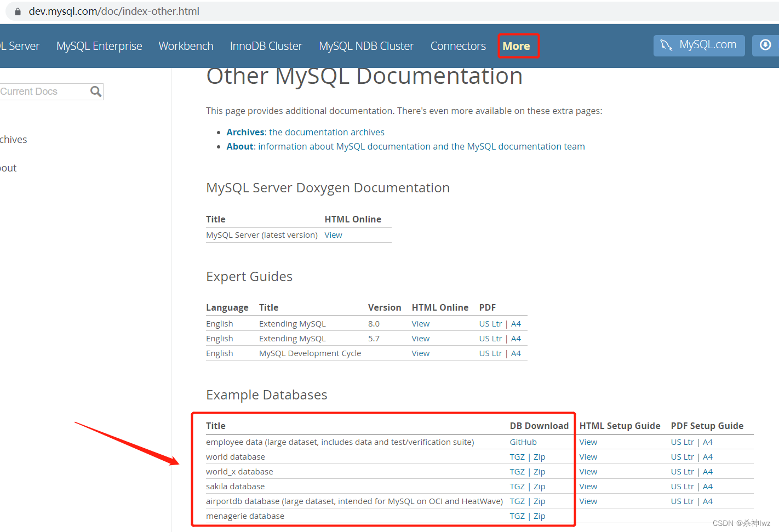
Task: Open the About documentation link
Action: pos(239,146)
